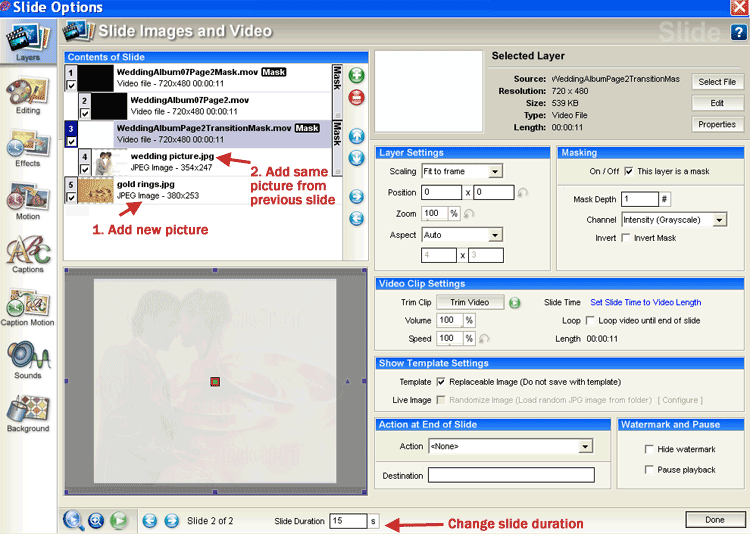Click the Trim Video button
750x536 pixels.
point(470,302)
